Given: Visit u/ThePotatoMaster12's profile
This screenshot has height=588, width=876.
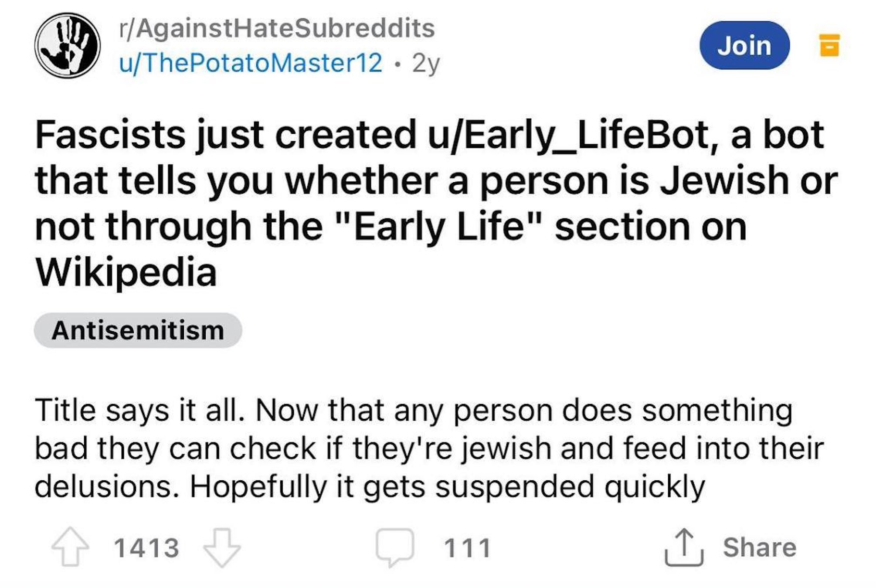Looking at the screenshot, I should pyautogui.click(x=251, y=63).
